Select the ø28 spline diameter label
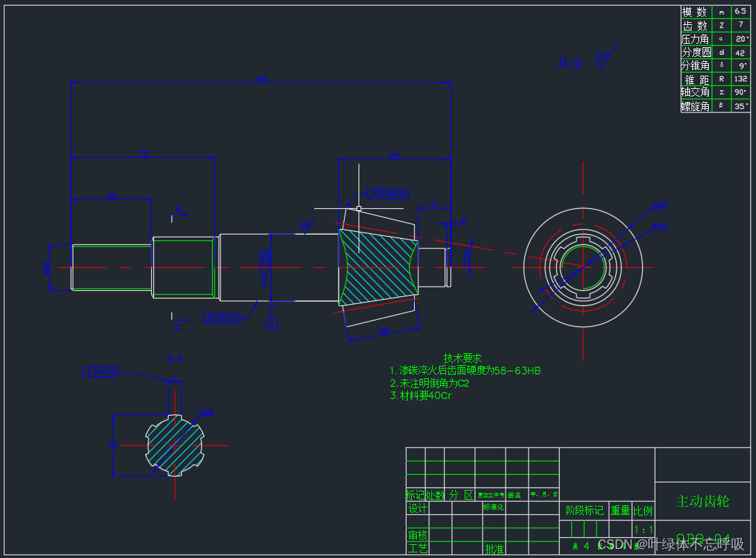 tap(207, 413)
